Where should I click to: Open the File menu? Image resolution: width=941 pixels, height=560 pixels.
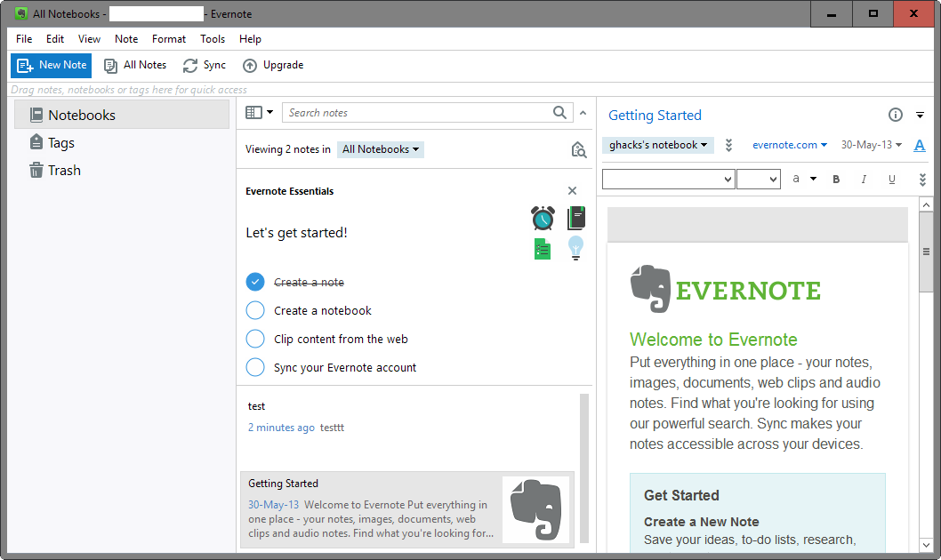24,39
